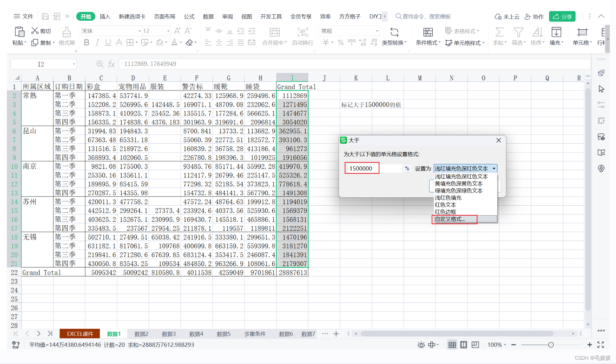Decrease font size with the smaller A icon
The image size is (616, 364).
pos(188,31)
